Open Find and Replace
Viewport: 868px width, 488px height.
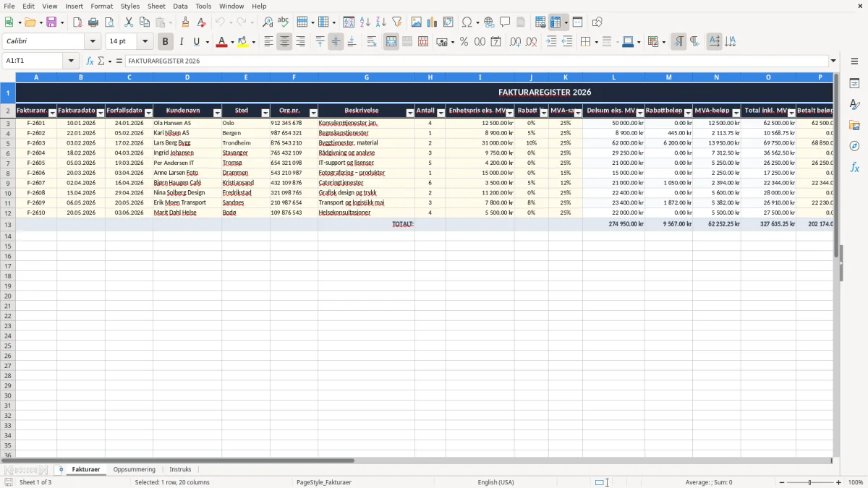268,22
